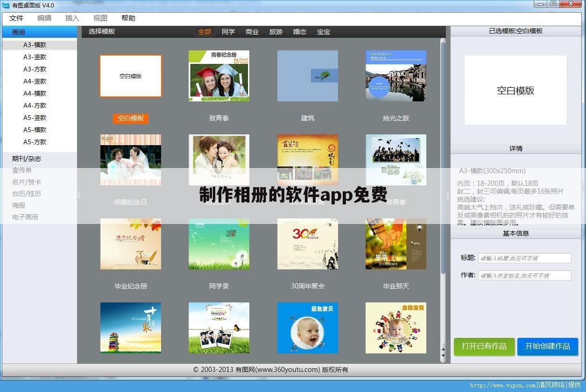The width and height of the screenshot is (586, 392).
Task: Select the 拾光之旅 template thumbnail
Action: click(396, 76)
